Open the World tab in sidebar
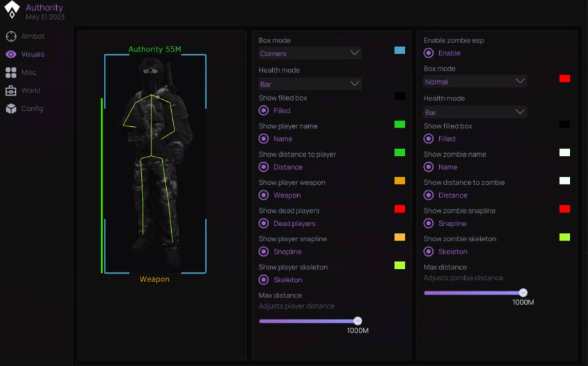 [x=30, y=90]
